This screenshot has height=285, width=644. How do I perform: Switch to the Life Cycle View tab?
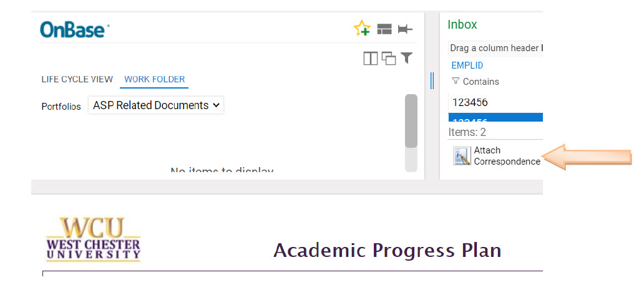(77, 79)
